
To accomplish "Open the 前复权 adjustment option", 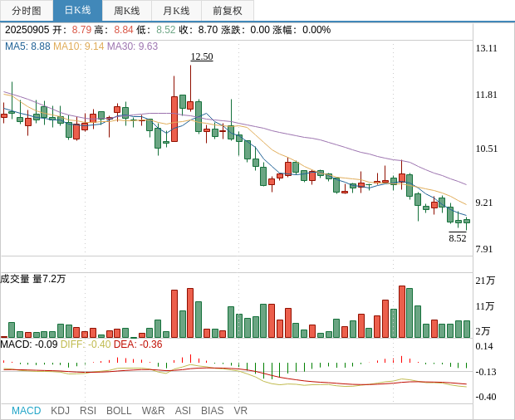I will tap(228, 11).
